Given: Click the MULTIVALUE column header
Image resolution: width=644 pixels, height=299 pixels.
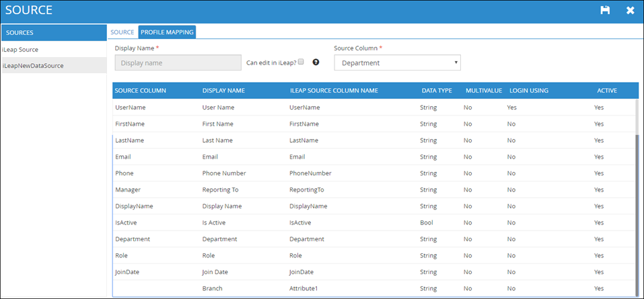Looking at the screenshot, I should [484, 91].
